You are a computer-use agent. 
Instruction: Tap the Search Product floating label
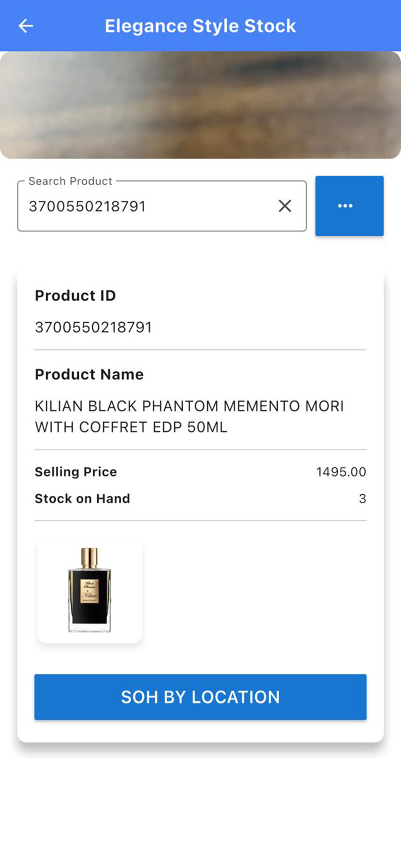tap(70, 181)
